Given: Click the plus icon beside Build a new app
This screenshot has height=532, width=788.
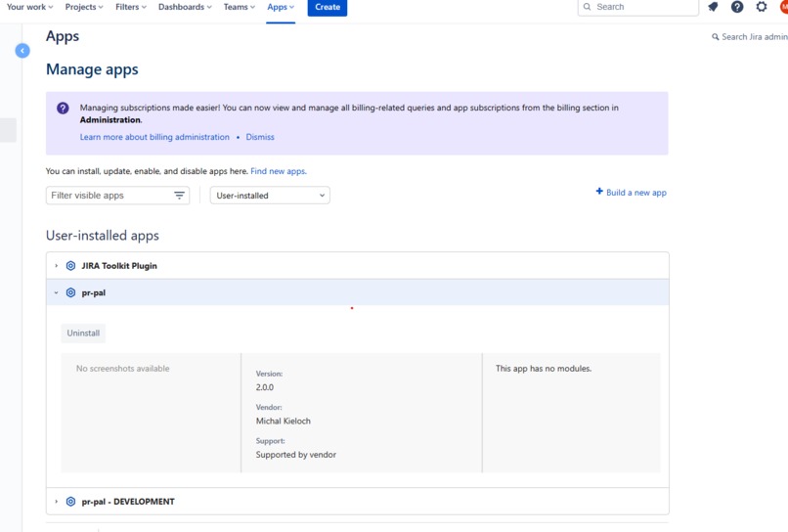Looking at the screenshot, I should point(599,191).
